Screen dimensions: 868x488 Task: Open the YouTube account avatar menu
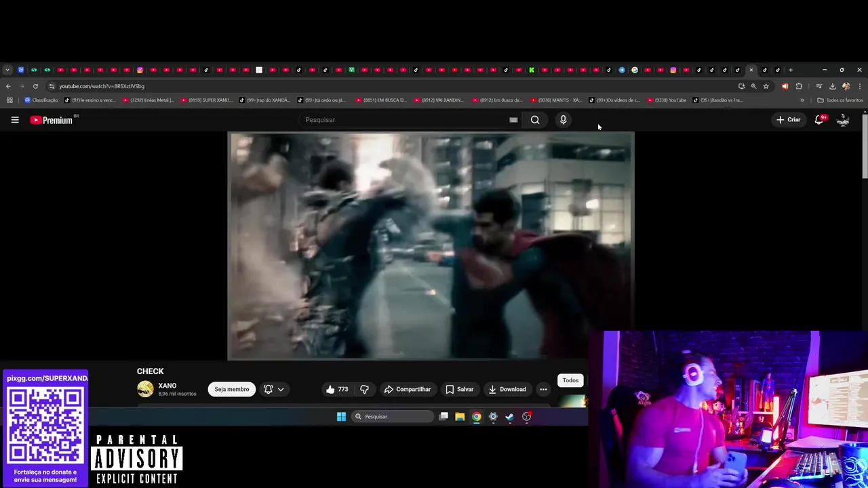click(843, 120)
